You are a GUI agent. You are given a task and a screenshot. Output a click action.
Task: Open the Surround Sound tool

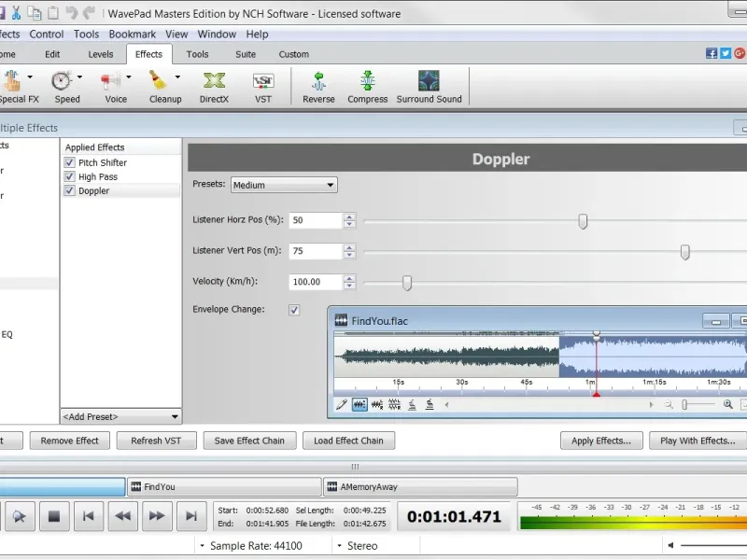point(429,82)
